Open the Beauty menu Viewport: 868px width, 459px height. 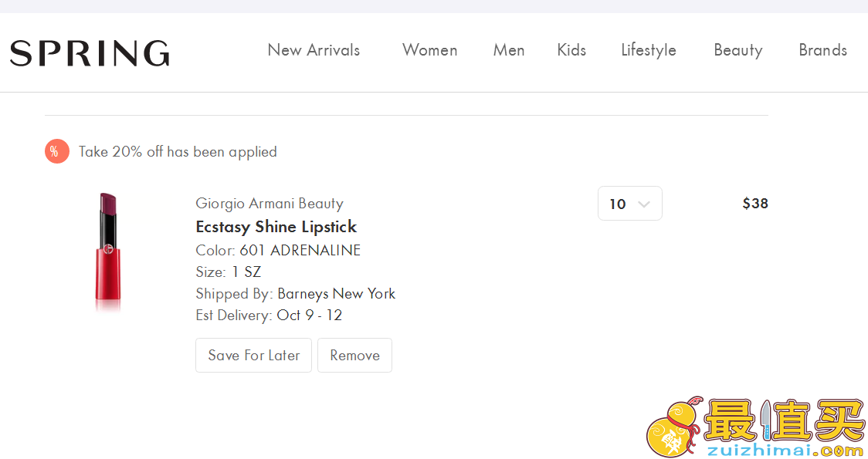[738, 50]
